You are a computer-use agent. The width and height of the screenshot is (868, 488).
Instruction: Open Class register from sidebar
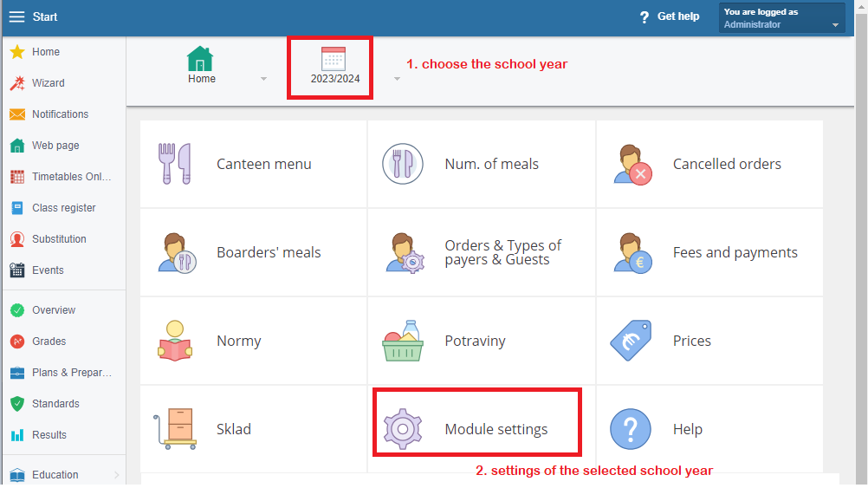(x=63, y=208)
